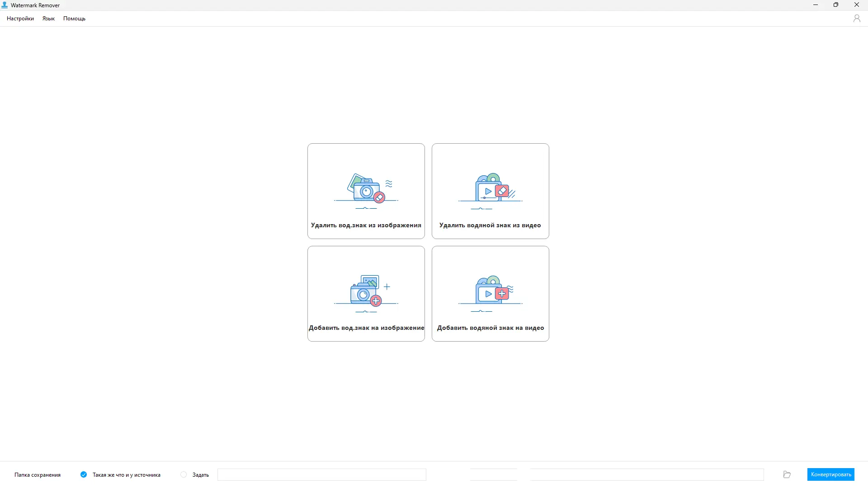Minimize the Watermark Remover window
The width and height of the screenshot is (868, 488).
(815, 5)
